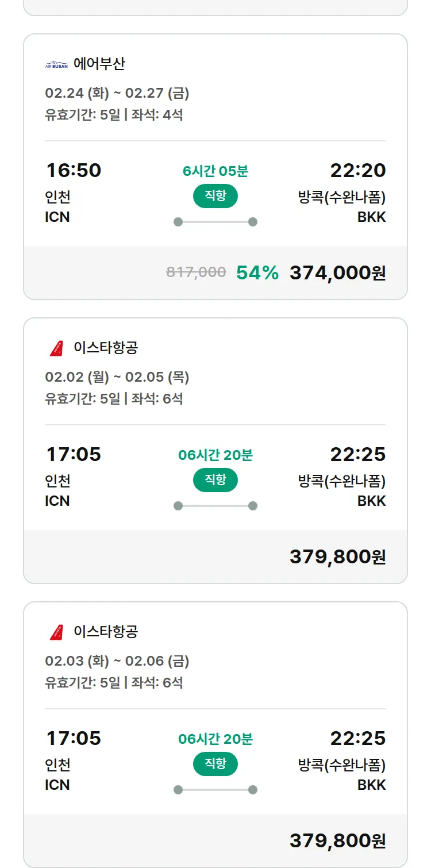Open the 에어부산 airline name
The width and height of the screenshot is (431, 868).
pyautogui.click(x=99, y=64)
